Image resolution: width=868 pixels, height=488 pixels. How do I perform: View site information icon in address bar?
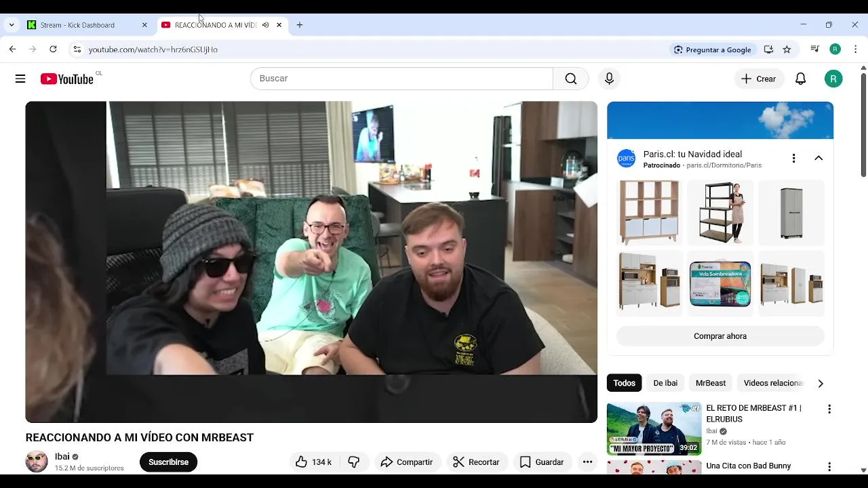pos(77,49)
